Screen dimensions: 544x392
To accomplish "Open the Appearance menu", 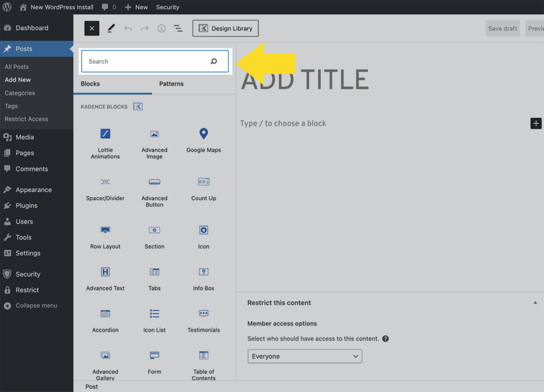I will click(37, 190).
